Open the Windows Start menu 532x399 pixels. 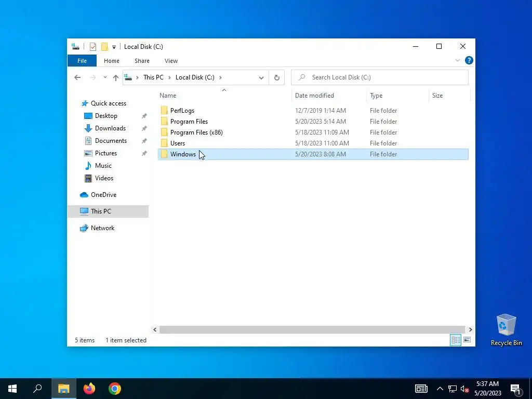point(12,389)
